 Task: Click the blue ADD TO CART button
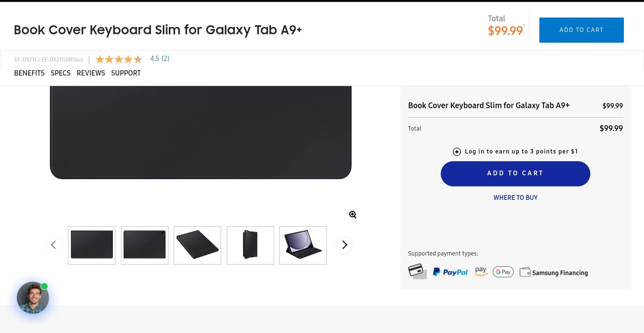coord(515,174)
